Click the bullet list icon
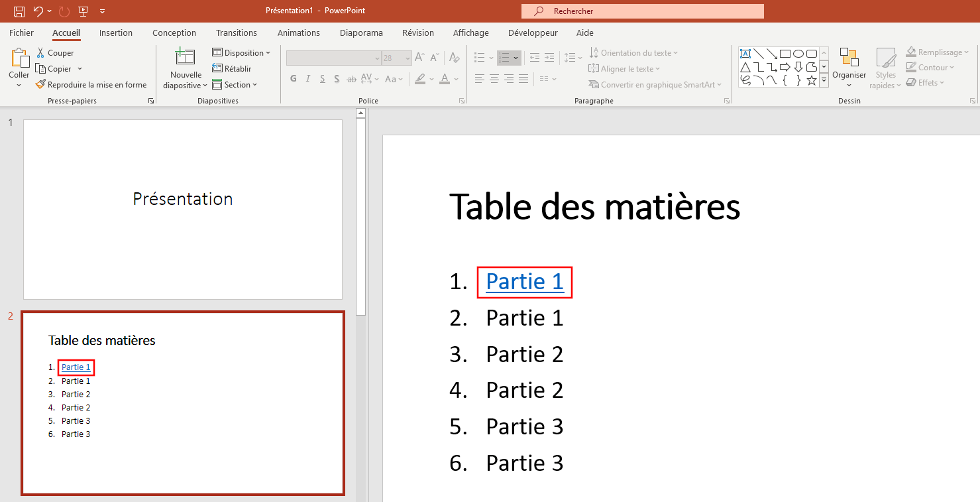Screen dimensions: 980x502 [x=480, y=58]
